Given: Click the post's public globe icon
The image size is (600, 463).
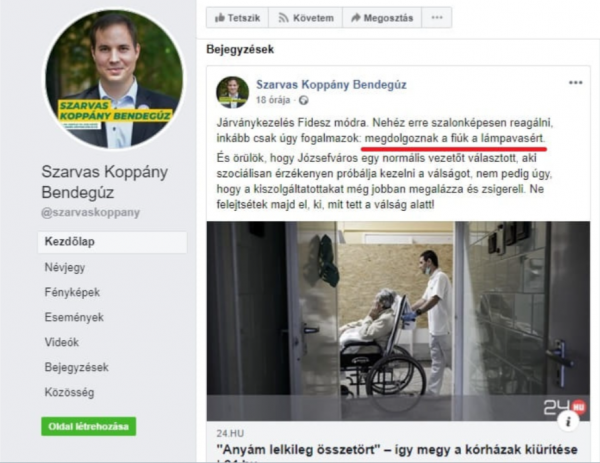Looking at the screenshot, I should click(303, 100).
